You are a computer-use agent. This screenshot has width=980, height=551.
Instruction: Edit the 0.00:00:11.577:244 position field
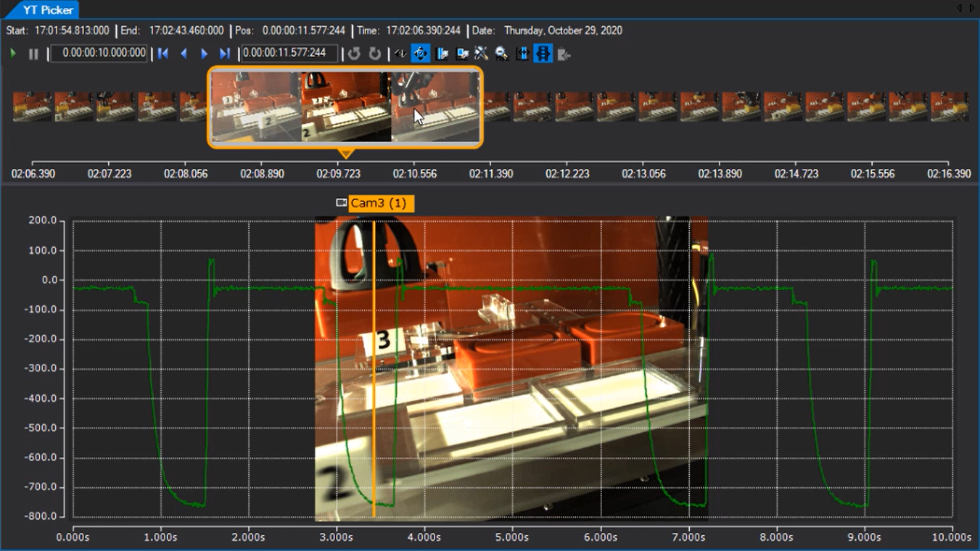[289, 53]
